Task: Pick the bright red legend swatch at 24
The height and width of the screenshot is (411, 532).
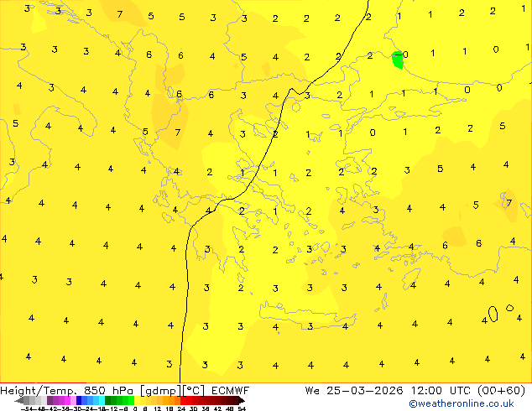Action: 183,400
